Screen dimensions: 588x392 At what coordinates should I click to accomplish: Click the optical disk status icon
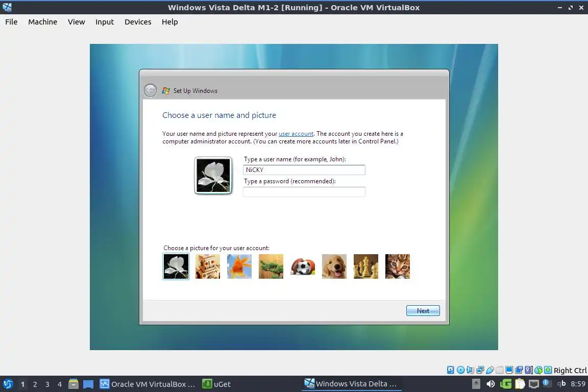click(460, 370)
